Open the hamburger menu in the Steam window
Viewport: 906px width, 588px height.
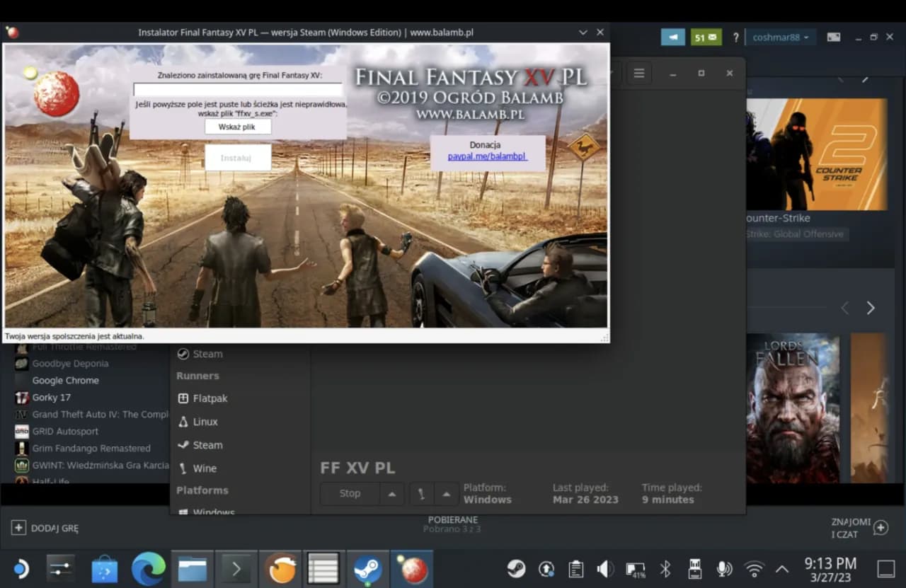[x=638, y=73]
